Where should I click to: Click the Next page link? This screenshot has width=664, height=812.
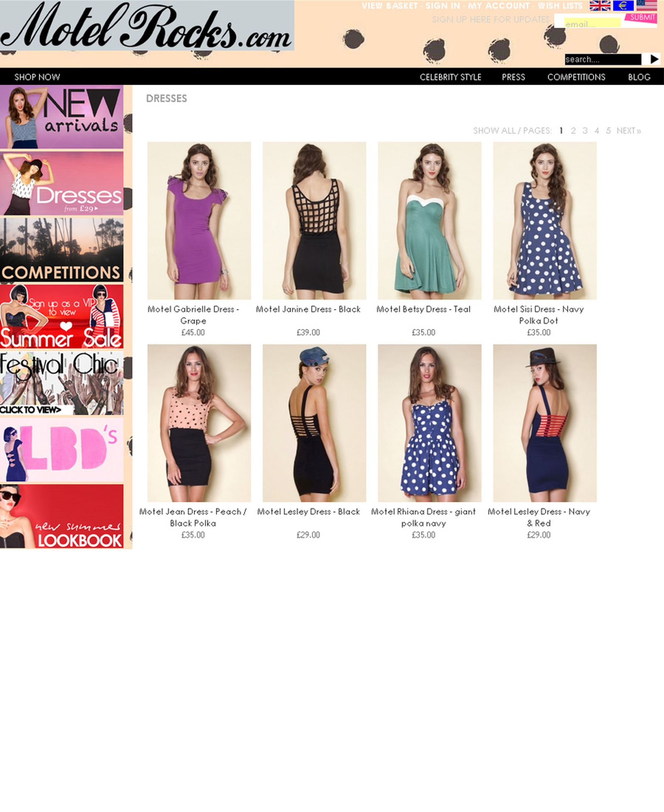pyautogui.click(x=629, y=131)
